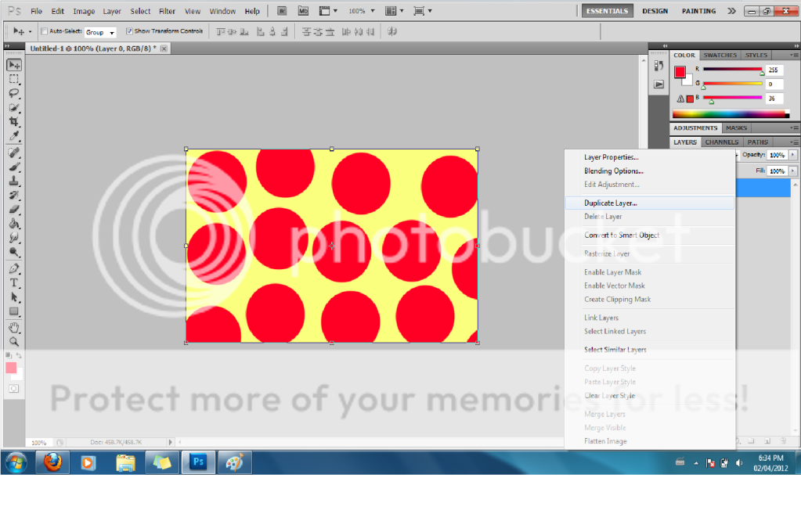Select the Crop tool
Image resolution: width=801 pixels, height=532 pixels.
pos(14,122)
